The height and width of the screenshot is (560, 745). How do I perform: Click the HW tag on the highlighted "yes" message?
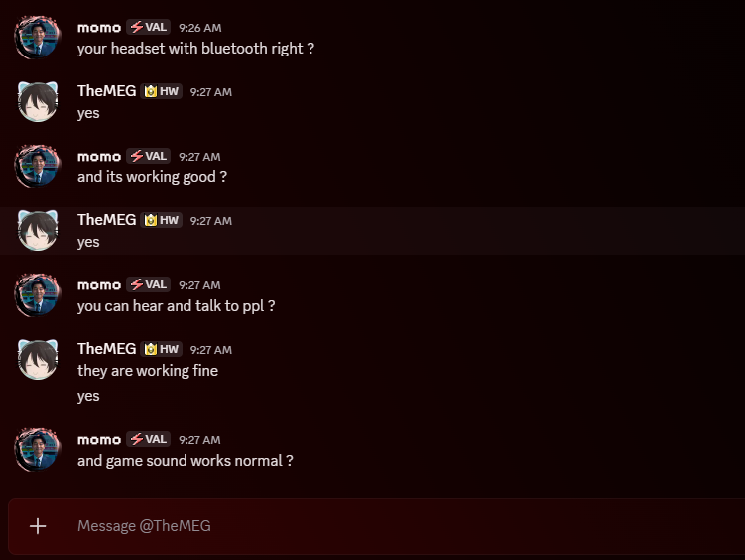162,220
